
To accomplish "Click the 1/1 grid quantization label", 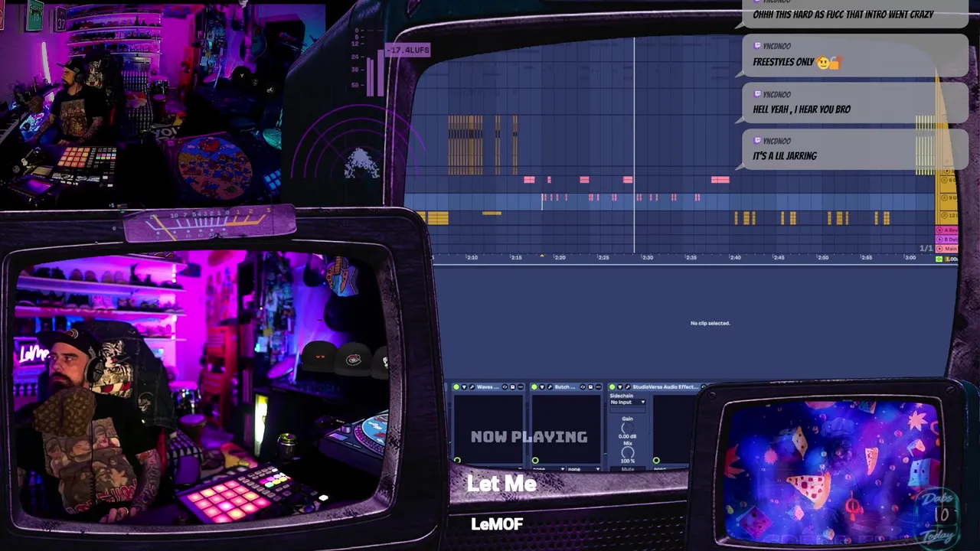I will 926,249.
